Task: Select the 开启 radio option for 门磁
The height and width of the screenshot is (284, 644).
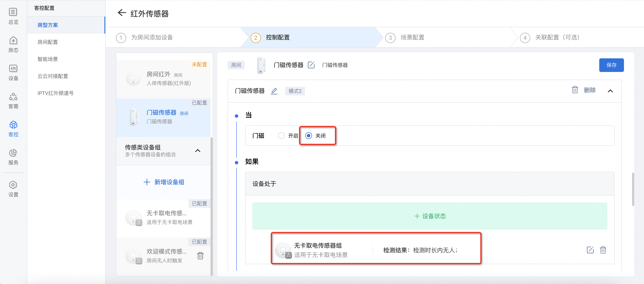Action: [281, 136]
